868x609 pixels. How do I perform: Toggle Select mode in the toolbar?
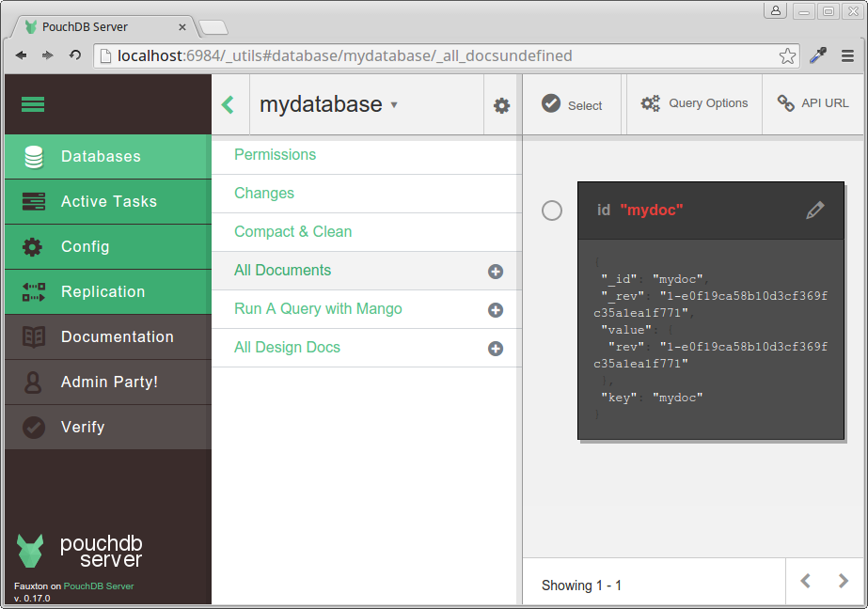(x=572, y=104)
